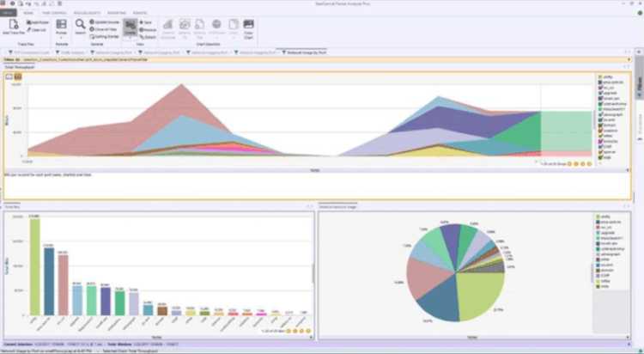Image resolution: width=644 pixels, height=354 pixels.
Task: Toggle third legend checkbox in throughput chart
Action: 600,88
